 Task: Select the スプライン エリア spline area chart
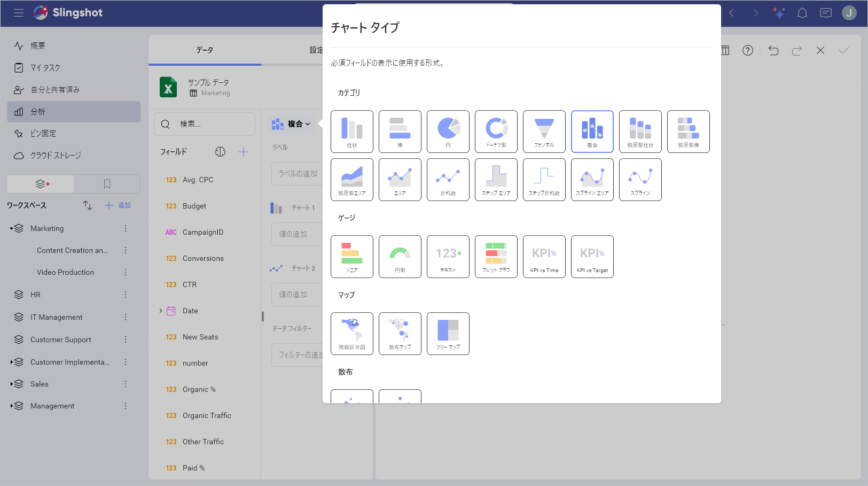pyautogui.click(x=592, y=180)
